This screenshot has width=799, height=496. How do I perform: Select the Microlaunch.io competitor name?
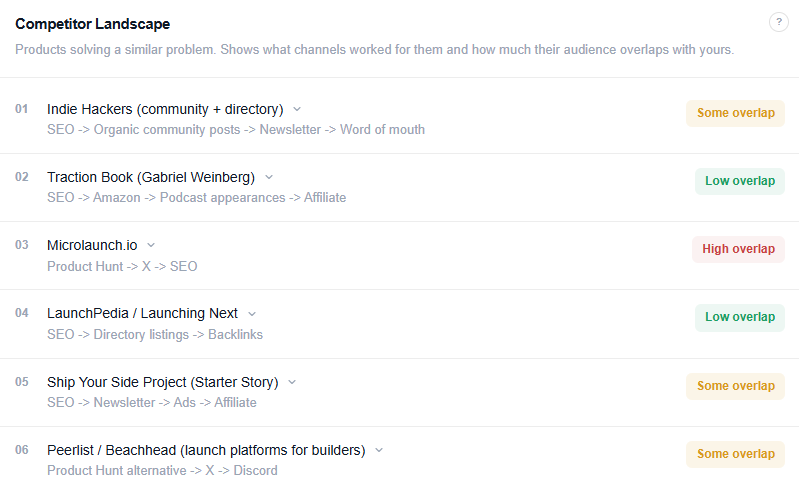click(92, 245)
